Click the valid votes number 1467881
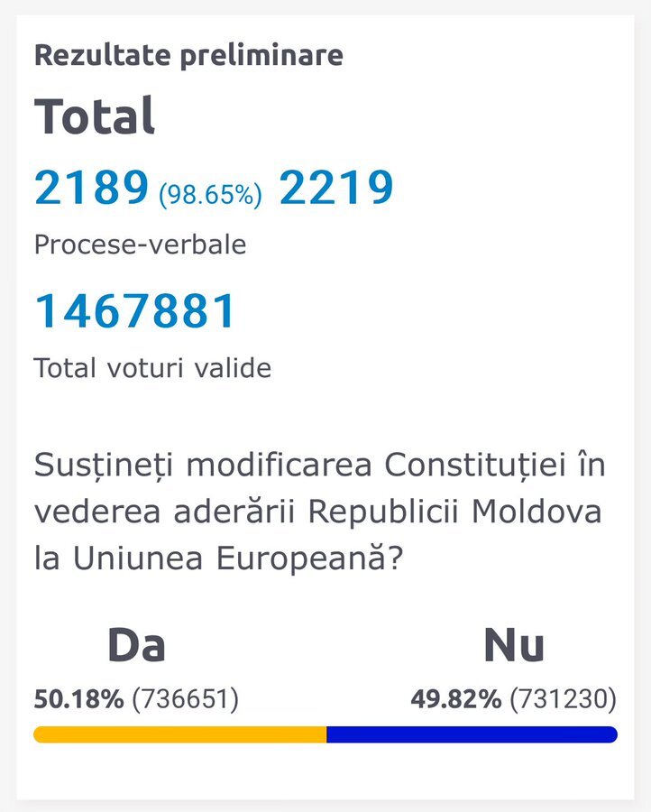The image size is (651, 812). click(x=135, y=311)
